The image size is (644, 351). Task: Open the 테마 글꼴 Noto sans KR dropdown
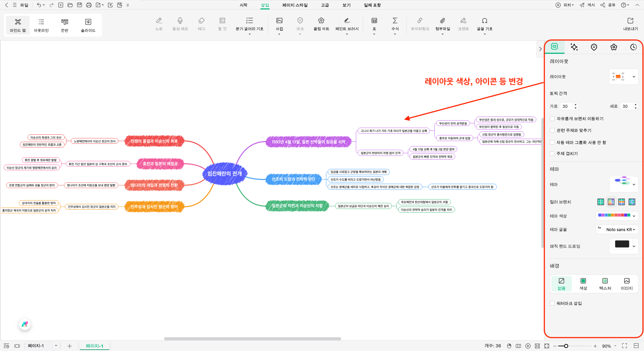[617, 230]
